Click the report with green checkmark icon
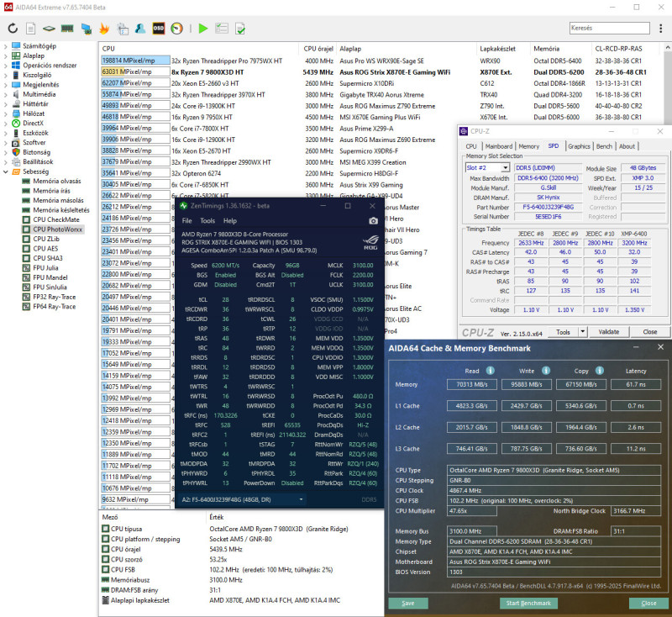Image resolution: width=672 pixels, height=617 pixels. [x=240, y=29]
